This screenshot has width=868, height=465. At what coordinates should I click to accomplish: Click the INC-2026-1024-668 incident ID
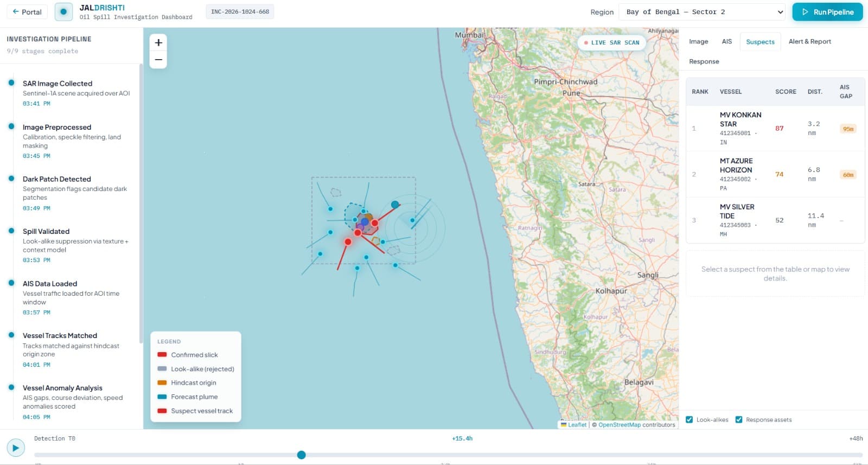240,11
